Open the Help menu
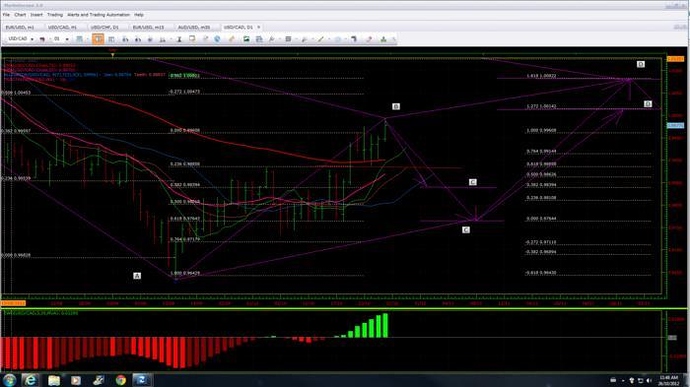Screen dimensions: 690x387 [139, 15]
